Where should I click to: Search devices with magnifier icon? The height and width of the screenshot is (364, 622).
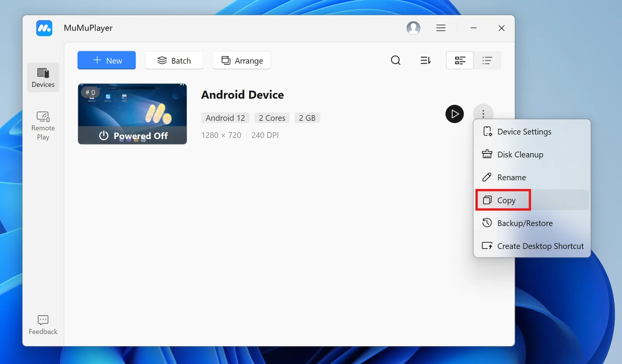(x=396, y=60)
